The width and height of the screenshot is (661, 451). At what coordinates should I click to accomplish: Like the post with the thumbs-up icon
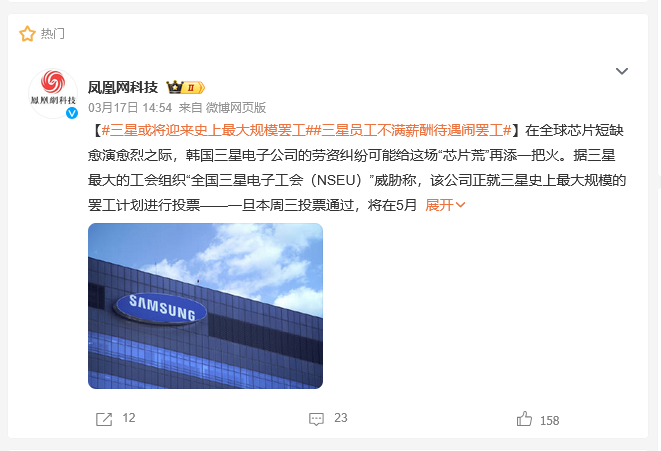pos(524,419)
